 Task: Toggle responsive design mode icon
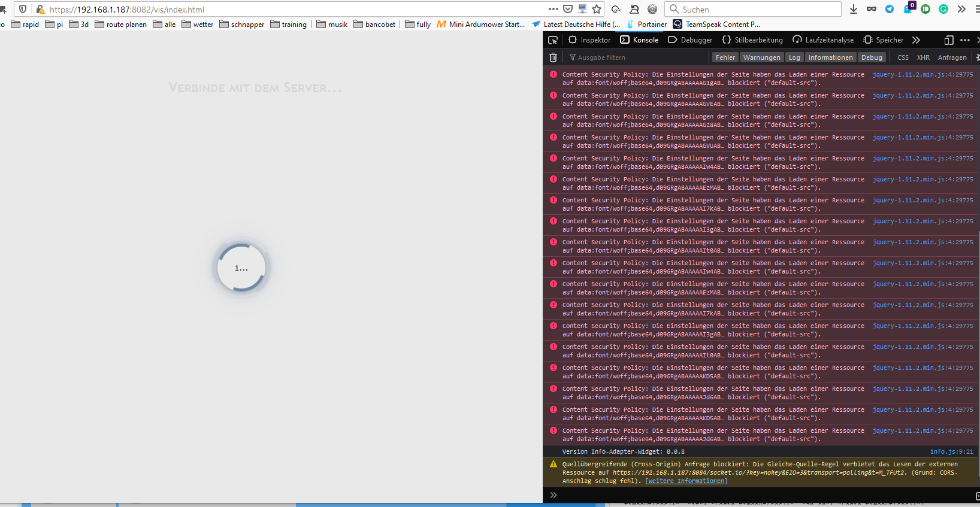pos(949,40)
